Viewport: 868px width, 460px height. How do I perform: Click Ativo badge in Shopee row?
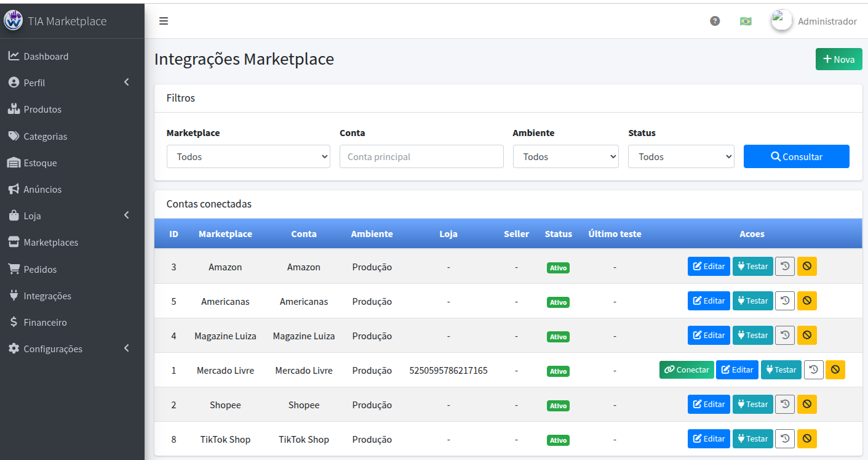point(558,406)
